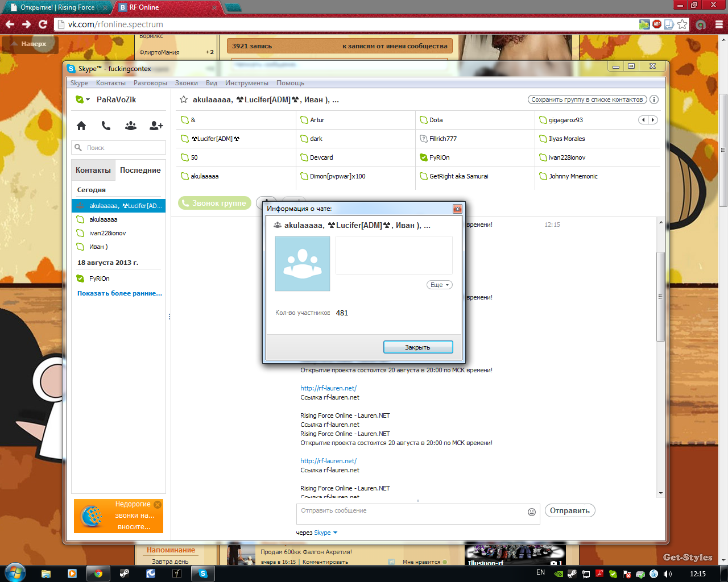
Task: Open Windows Start orb
Action: click(x=15, y=573)
